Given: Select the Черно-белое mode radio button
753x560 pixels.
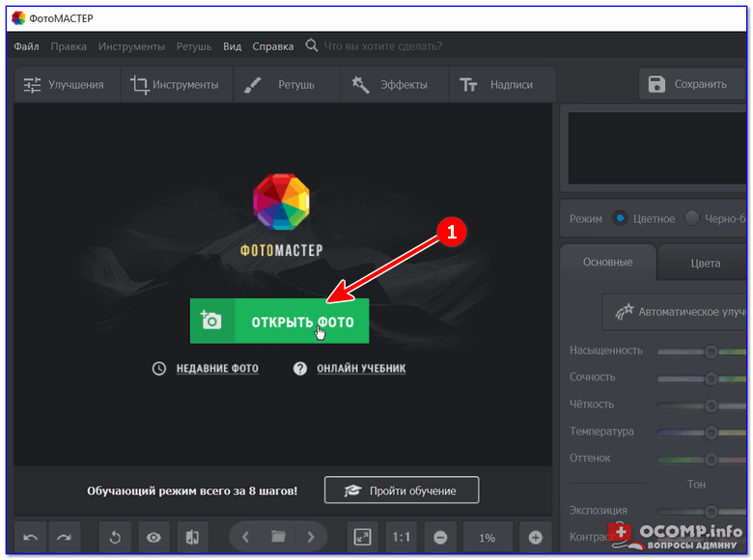Looking at the screenshot, I should click(x=691, y=218).
